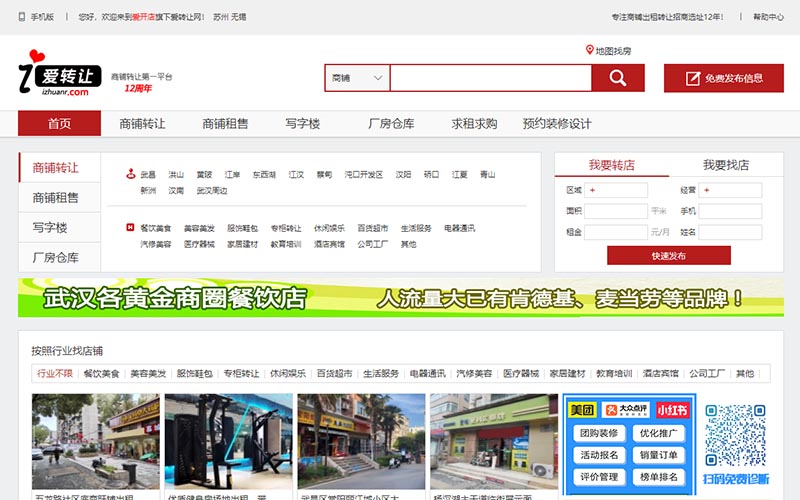This screenshot has height=500, width=800.
Task: Select 写字楼 in the left sidebar
Action: [59, 228]
